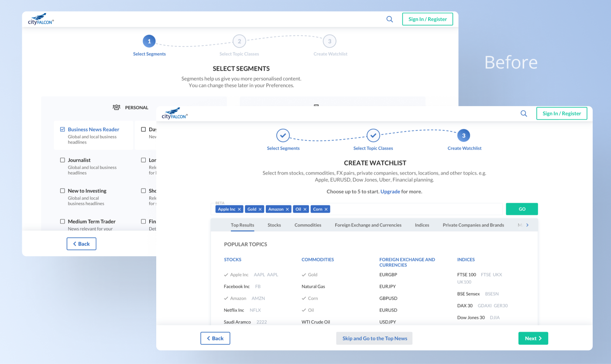611x364 pixels.
Task: Deselect Gold in popular commodities
Action: [x=309, y=275]
